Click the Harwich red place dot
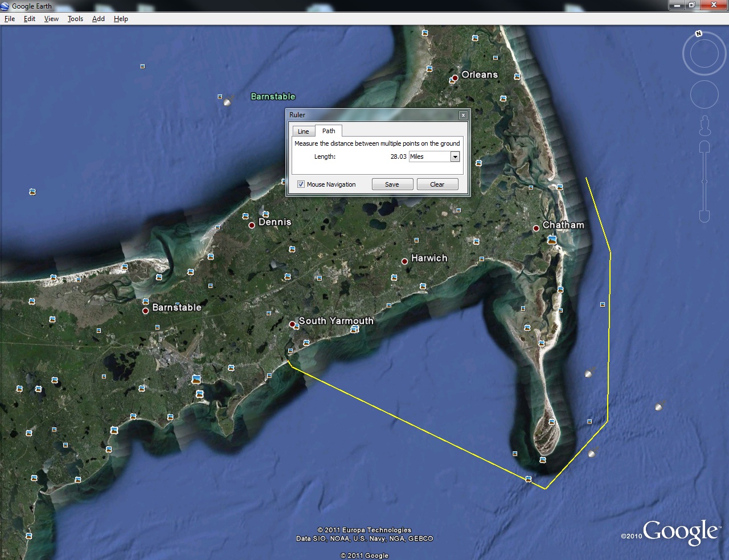 [x=404, y=261]
